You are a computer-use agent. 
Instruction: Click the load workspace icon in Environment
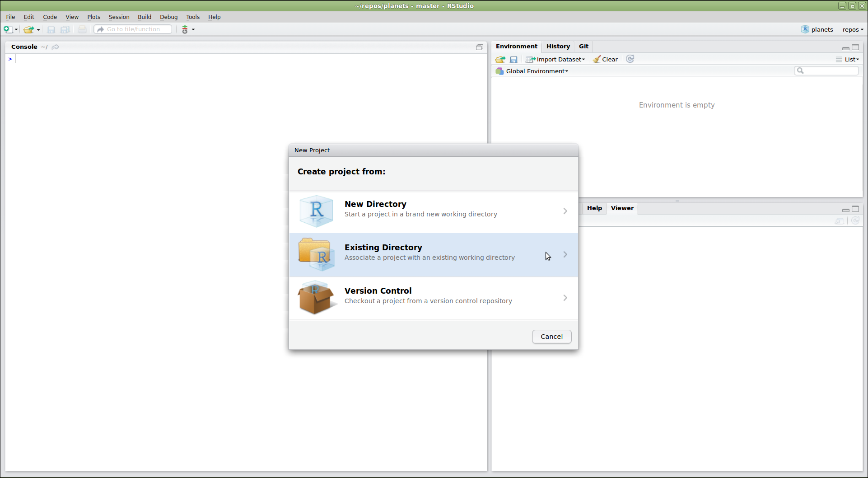point(500,59)
